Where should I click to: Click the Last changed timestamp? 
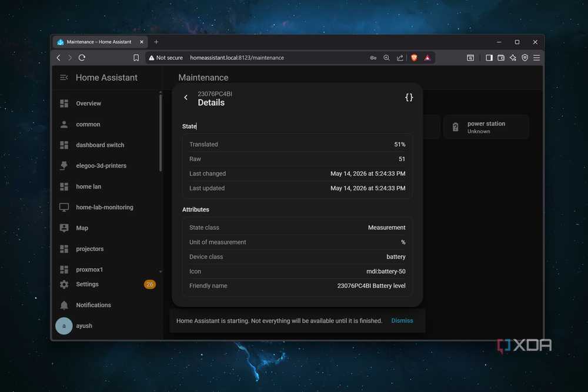point(368,173)
